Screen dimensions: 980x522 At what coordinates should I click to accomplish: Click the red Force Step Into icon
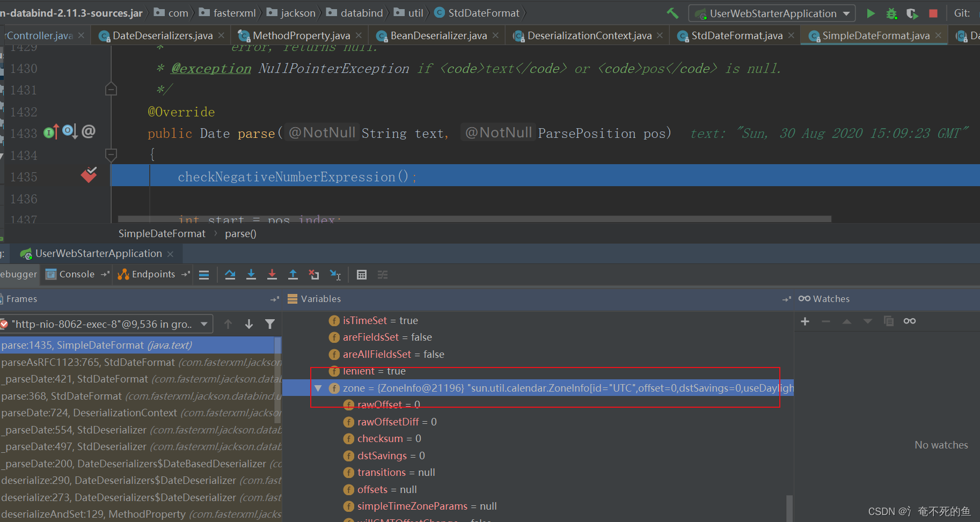(x=272, y=275)
